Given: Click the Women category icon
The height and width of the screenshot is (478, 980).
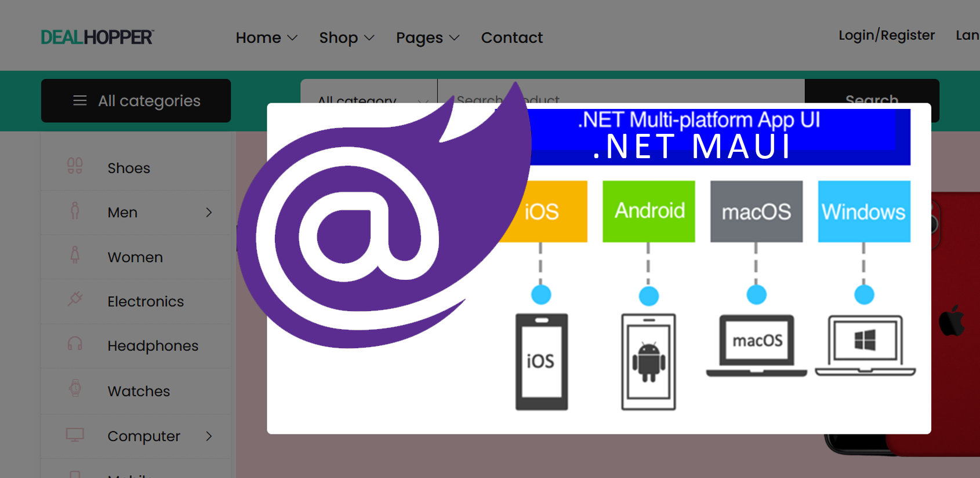Looking at the screenshot, I should [75, 256].
